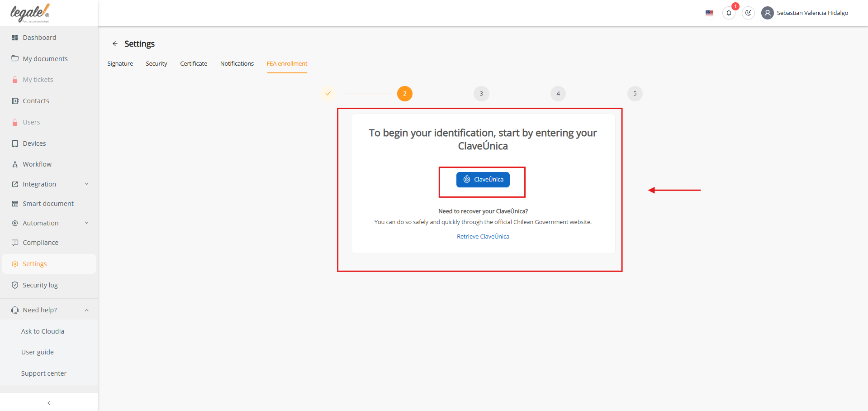Viewport: 868px width, 411px height.
Task: Click the Compliance icon in sidebar
Action: click(x=15, y=243)
